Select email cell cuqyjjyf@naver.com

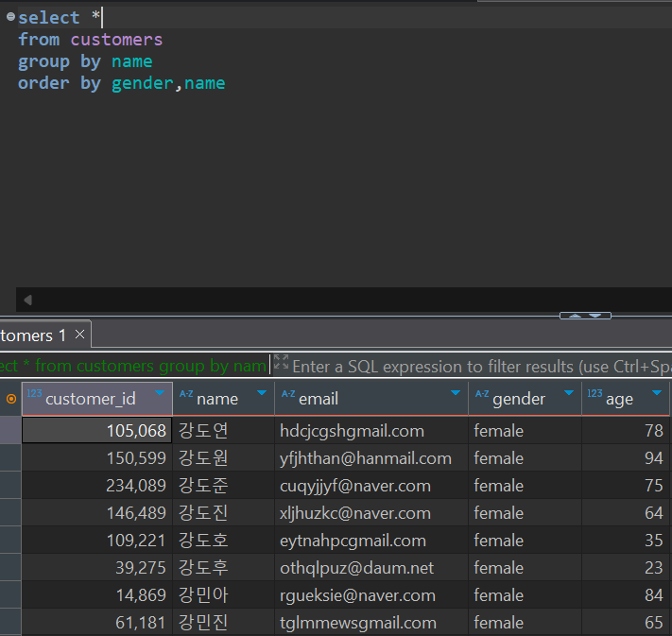(x=371, y=485)
